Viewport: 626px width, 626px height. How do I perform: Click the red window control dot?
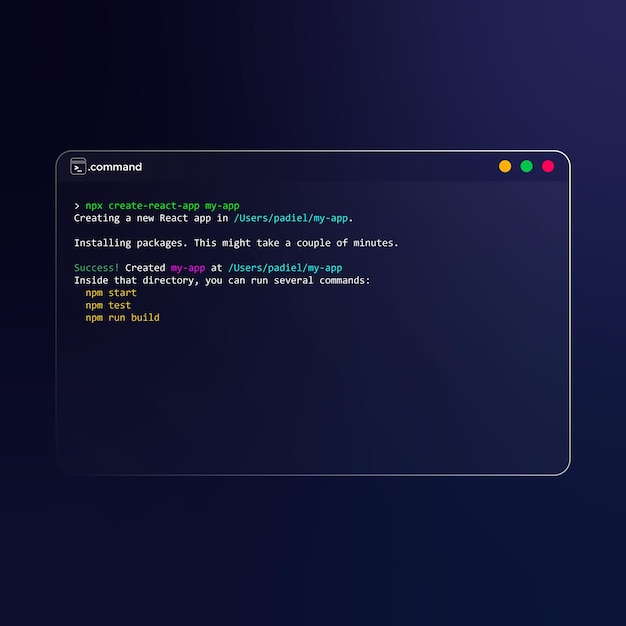(x=548, y=166)
